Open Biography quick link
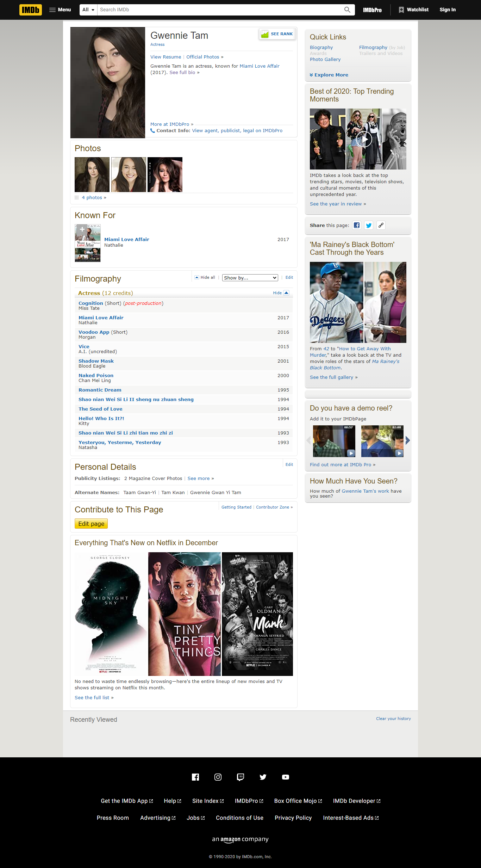 321,47
